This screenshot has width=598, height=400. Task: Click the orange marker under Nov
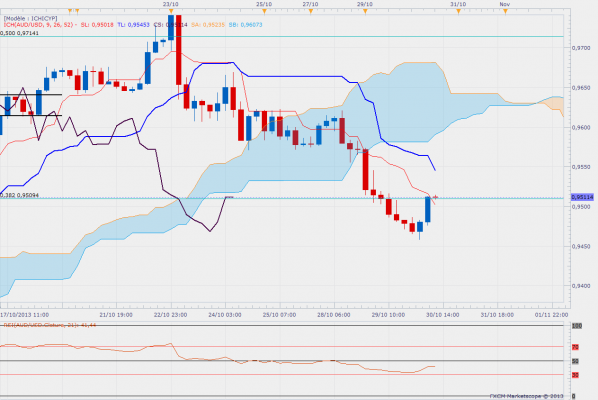pos(505,11)
